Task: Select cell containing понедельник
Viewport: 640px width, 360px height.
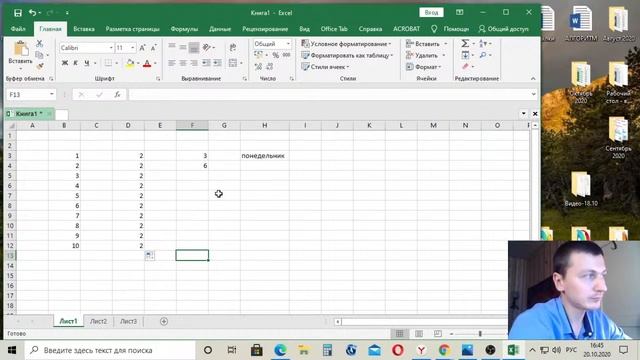Action: (x=264, y=156)
